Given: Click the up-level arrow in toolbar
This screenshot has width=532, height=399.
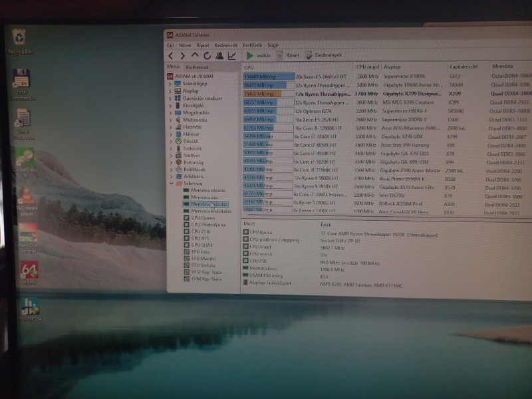Looking at the screenshot, I should pos(195,55).
